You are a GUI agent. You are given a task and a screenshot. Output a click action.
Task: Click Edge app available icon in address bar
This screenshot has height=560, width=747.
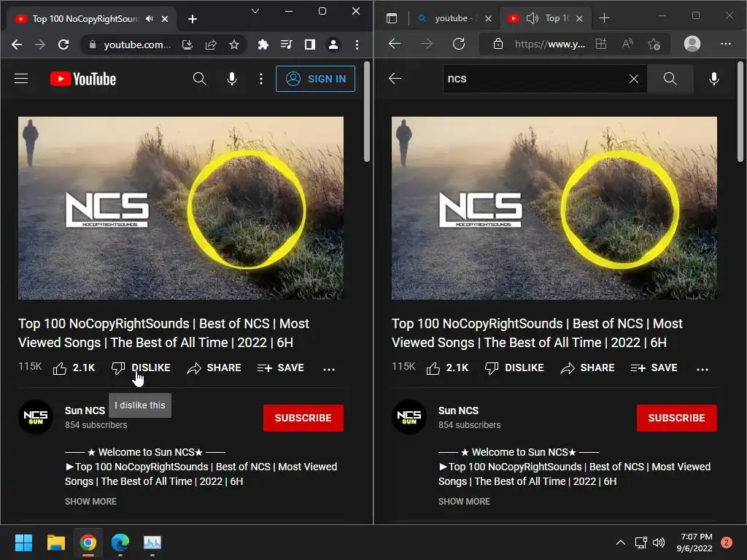pyautogui.click(x=601, y=44)
